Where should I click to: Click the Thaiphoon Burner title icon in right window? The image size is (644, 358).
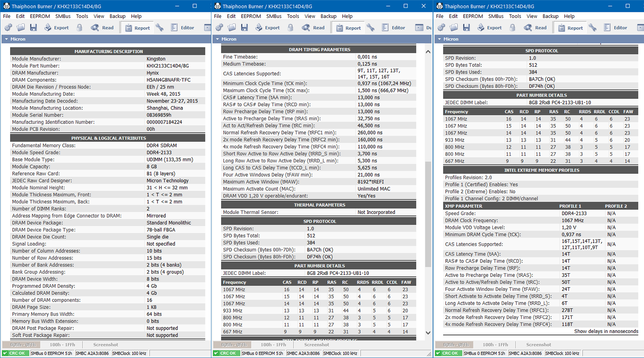coord(440,6)
